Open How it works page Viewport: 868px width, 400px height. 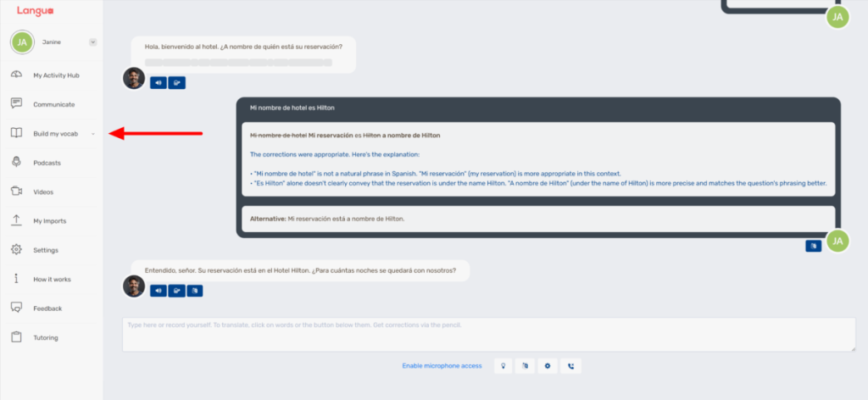52,280
